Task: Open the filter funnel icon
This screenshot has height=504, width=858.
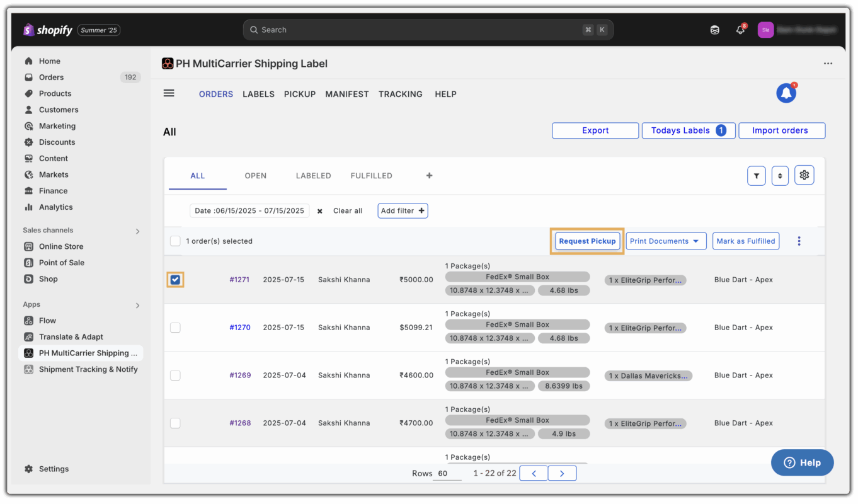Action: point(757,176)
